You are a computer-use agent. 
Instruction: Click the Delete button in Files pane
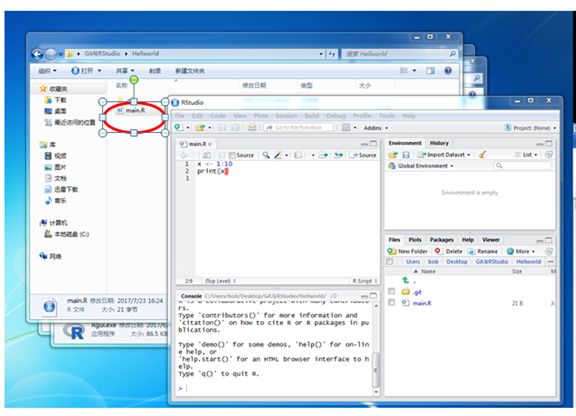[x=449, y=251]
